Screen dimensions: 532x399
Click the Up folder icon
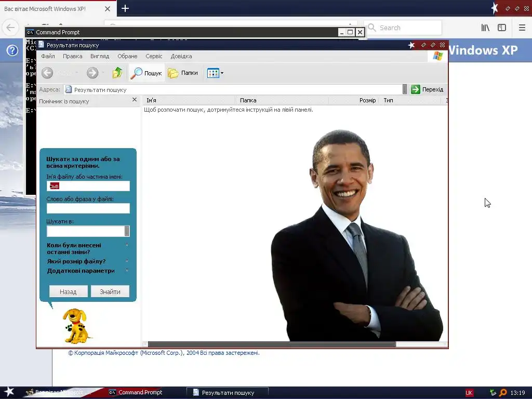(x=117, y=73)
